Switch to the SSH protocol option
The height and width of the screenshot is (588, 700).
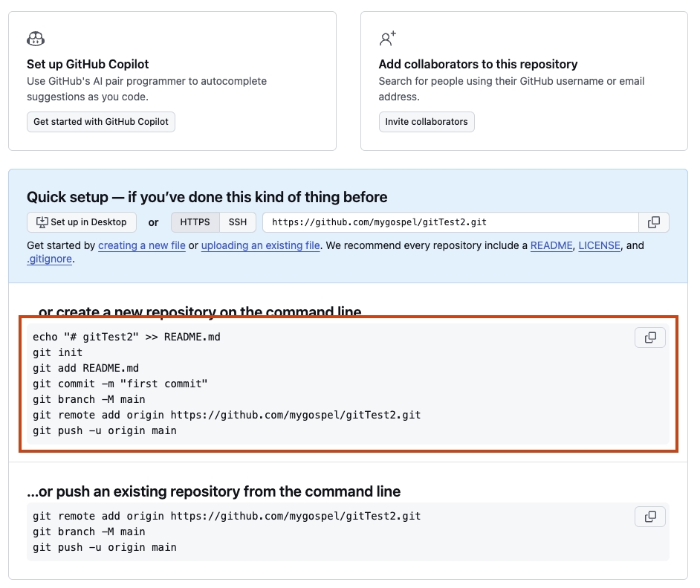tap(238, 222)
